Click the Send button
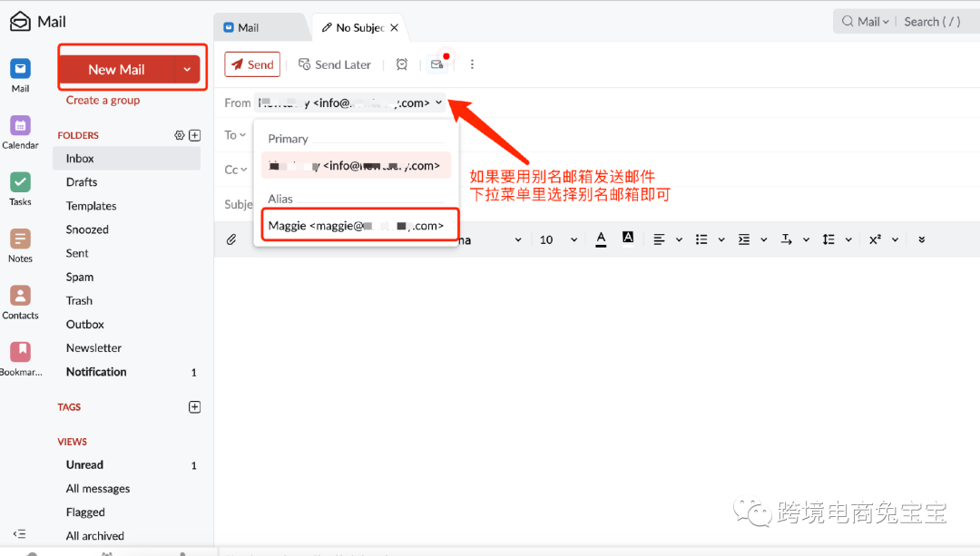 (252, 64)
